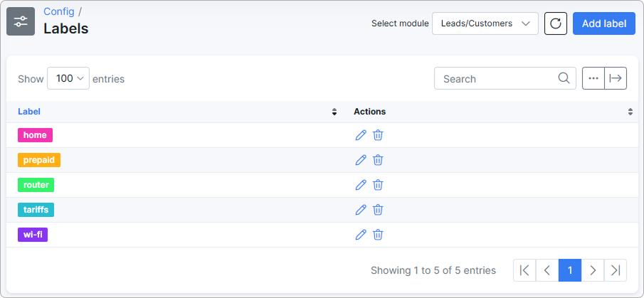Open the Leads/Customers module dropdown
644x298 pixels.
click(x=485, y=23)
